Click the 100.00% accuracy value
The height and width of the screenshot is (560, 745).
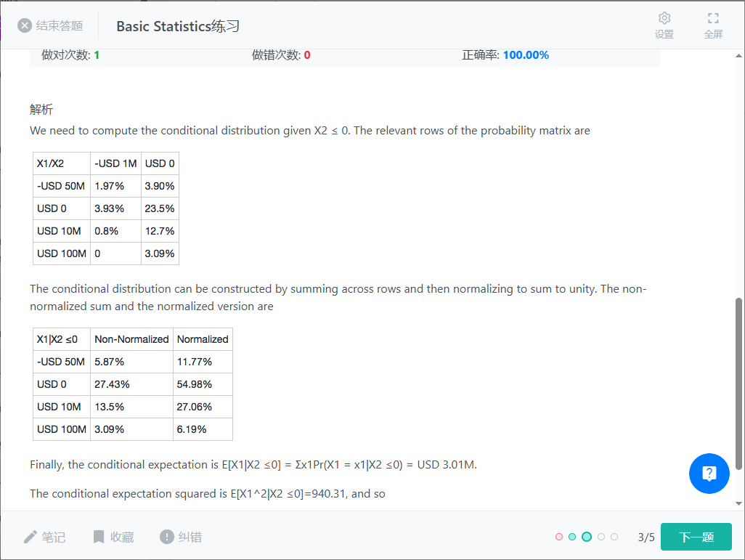[526, 55]
